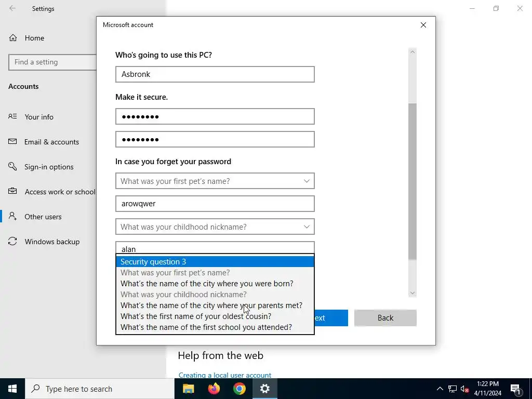
Task: Click the answer field containing arowqwer
Action: 215,204
